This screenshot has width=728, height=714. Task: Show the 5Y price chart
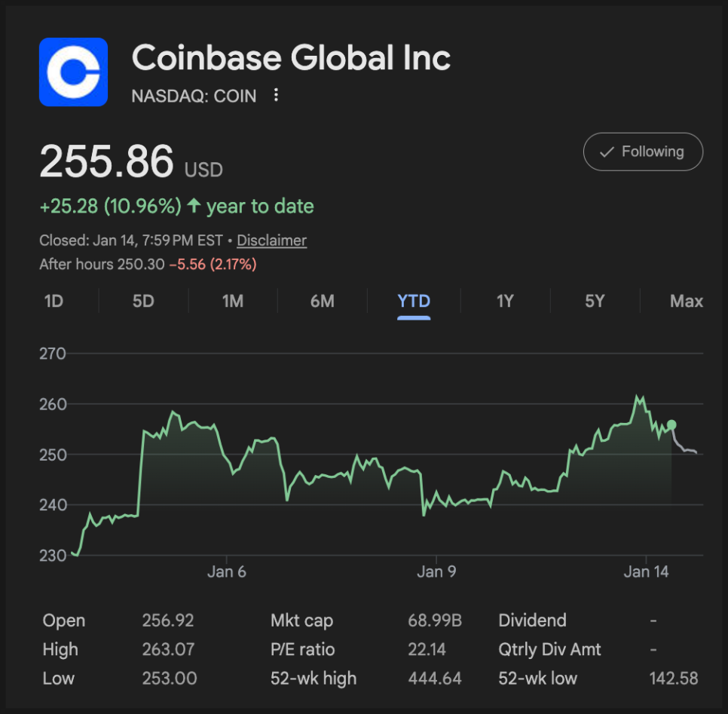point(595,302)
